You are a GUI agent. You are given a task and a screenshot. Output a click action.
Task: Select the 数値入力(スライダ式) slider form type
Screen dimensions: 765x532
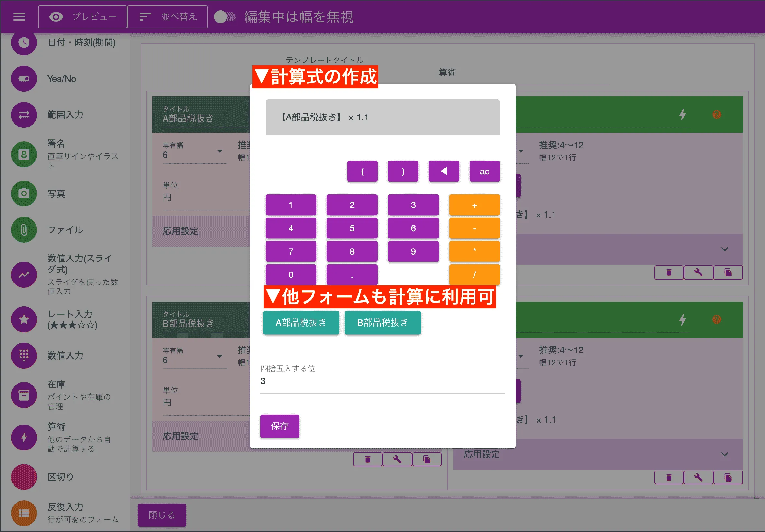[24, 274]
